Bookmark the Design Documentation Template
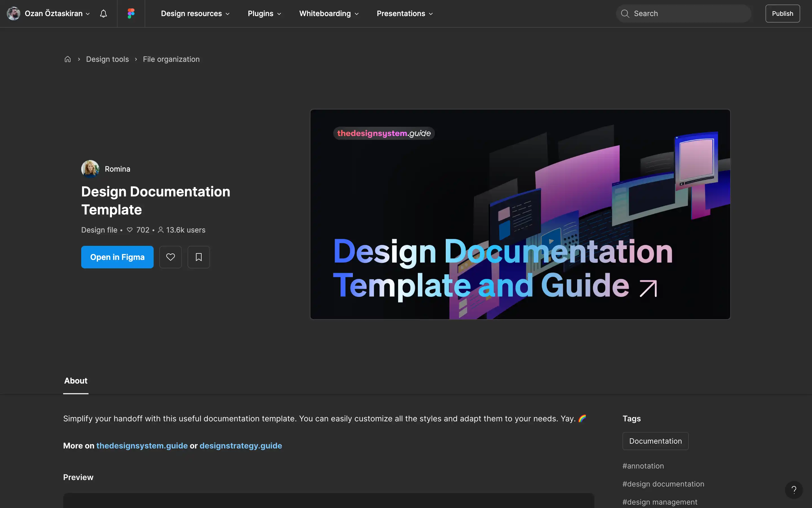This screenshot has height=508, width=812. pos(199,257)
